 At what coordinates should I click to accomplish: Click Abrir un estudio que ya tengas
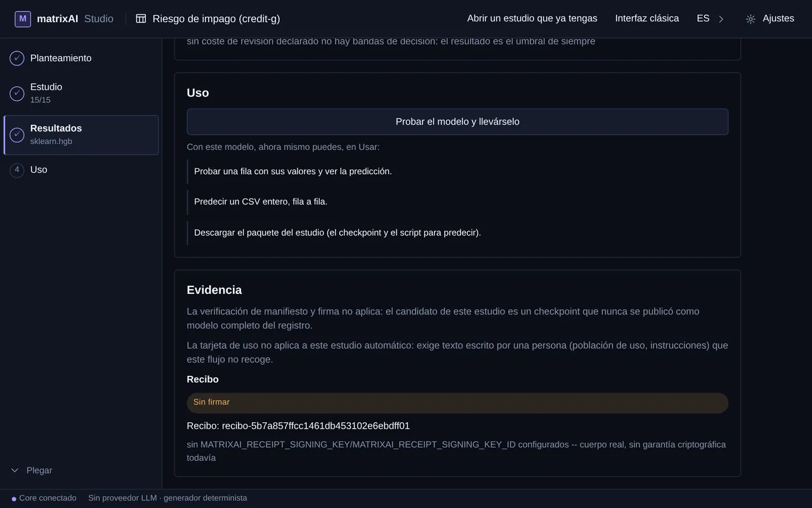(532, 18)
